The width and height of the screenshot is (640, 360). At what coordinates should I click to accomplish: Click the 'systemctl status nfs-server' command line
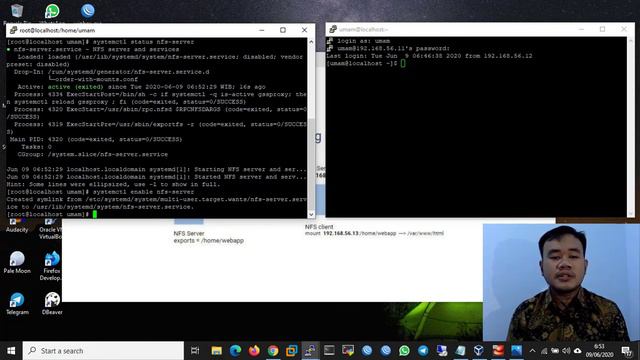(100, 42)
